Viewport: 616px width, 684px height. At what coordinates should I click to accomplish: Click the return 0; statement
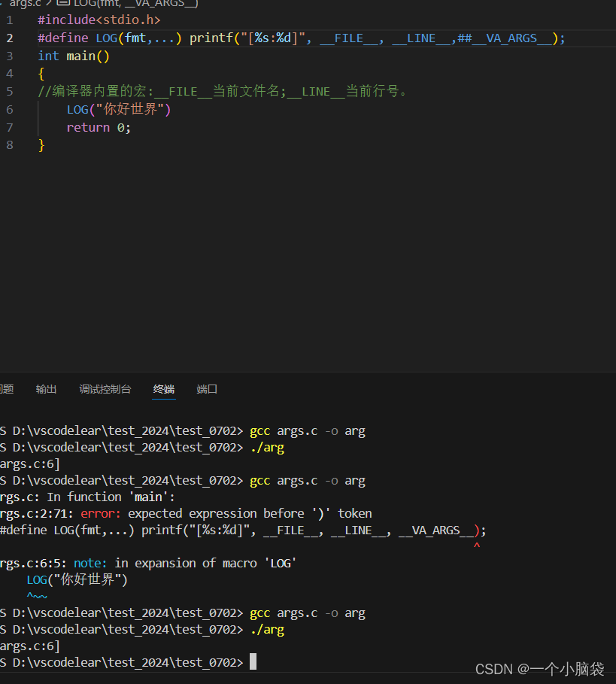99,127
